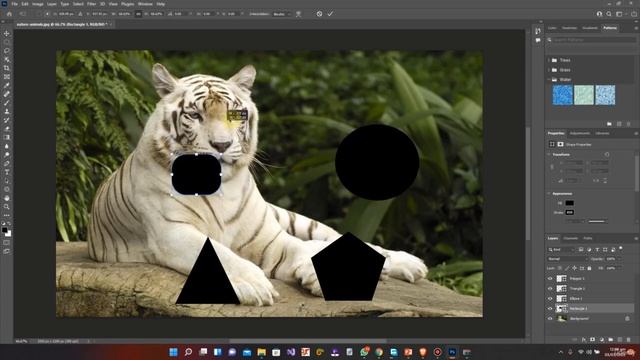This screenshot has width=640, height=360.
Task: Click the foreground color swatch in toolbar
Action: 5,230
